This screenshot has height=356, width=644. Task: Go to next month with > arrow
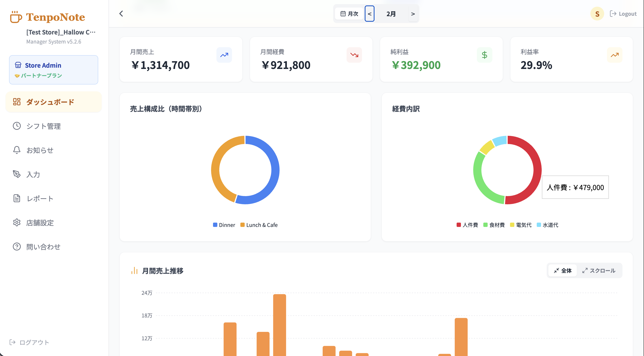click(413, 14)
